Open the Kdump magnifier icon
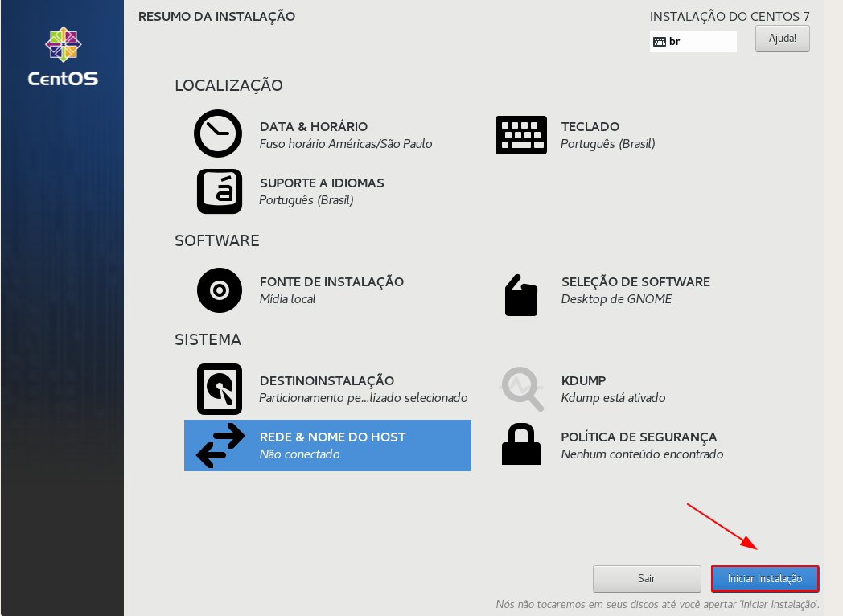The width and height of the screenshot is (843, 616). (521, 388)
